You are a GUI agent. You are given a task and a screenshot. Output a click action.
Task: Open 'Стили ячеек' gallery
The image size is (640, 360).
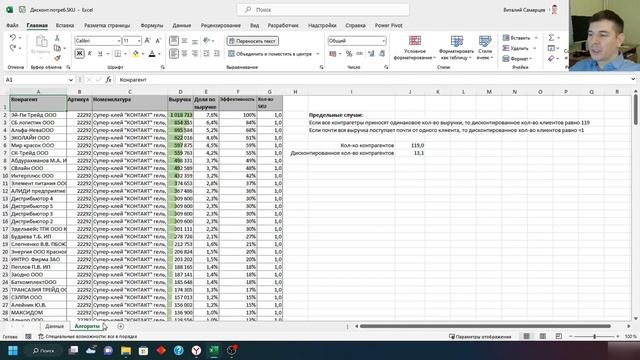485,48
